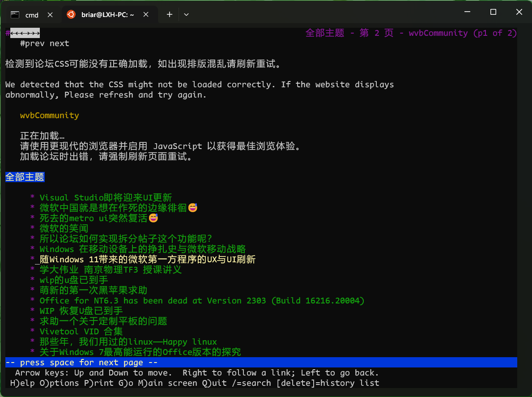
Task: Open 'wip的u盘已到手' topic
Action: (x=74, y=280)
